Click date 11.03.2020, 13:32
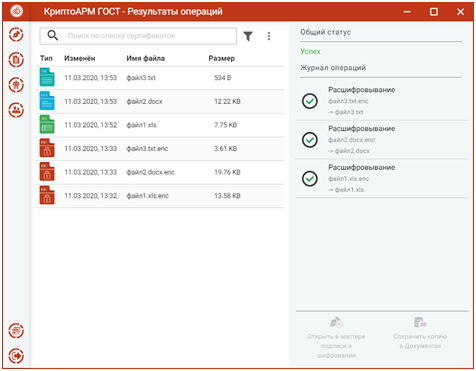 tap(91, 196)
